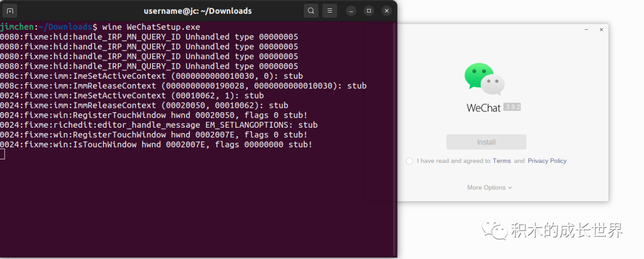
Task: Open the Privacy Policy link
Action: pyautogui.click(x=547, y=161)
